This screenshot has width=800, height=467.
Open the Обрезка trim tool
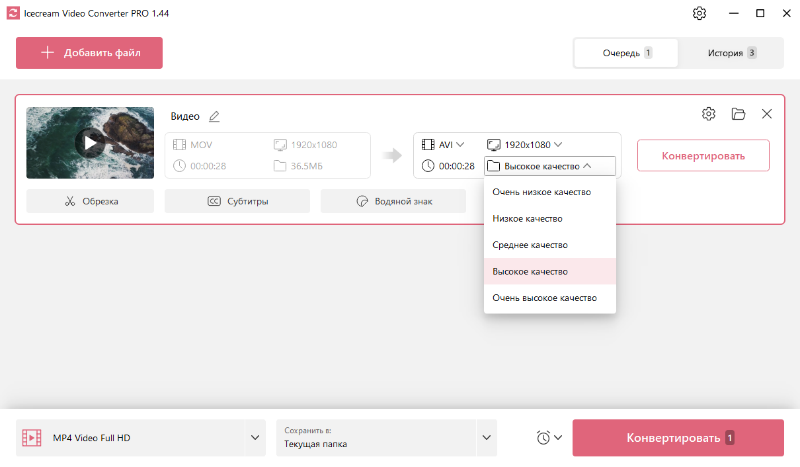click(90, 201)
